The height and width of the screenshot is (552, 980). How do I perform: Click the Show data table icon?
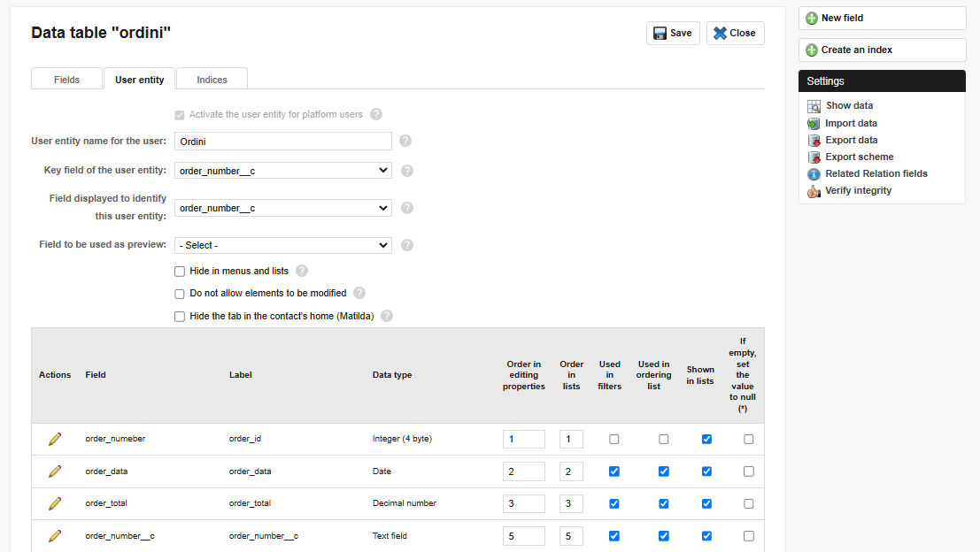click(814, 106)
